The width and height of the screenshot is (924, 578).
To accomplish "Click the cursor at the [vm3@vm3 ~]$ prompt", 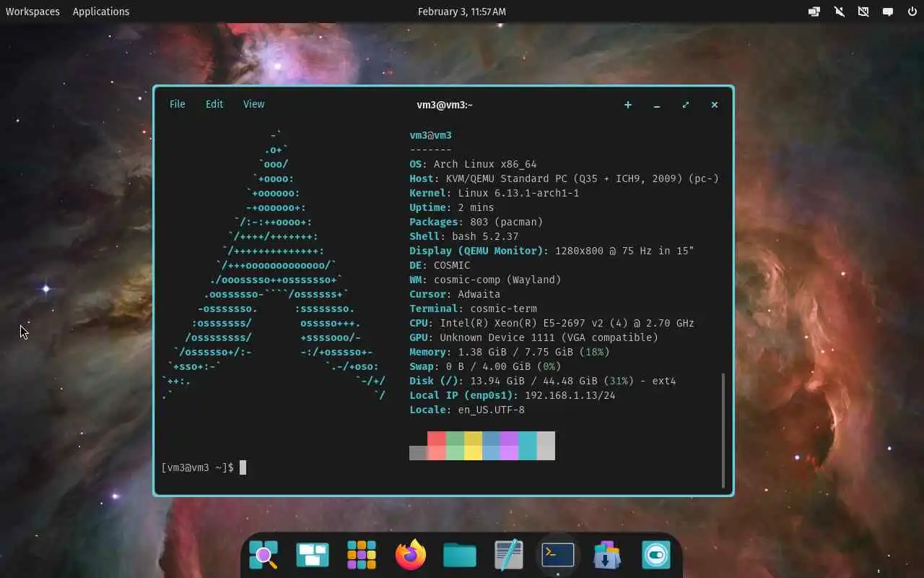I will (x=243, y=467).
